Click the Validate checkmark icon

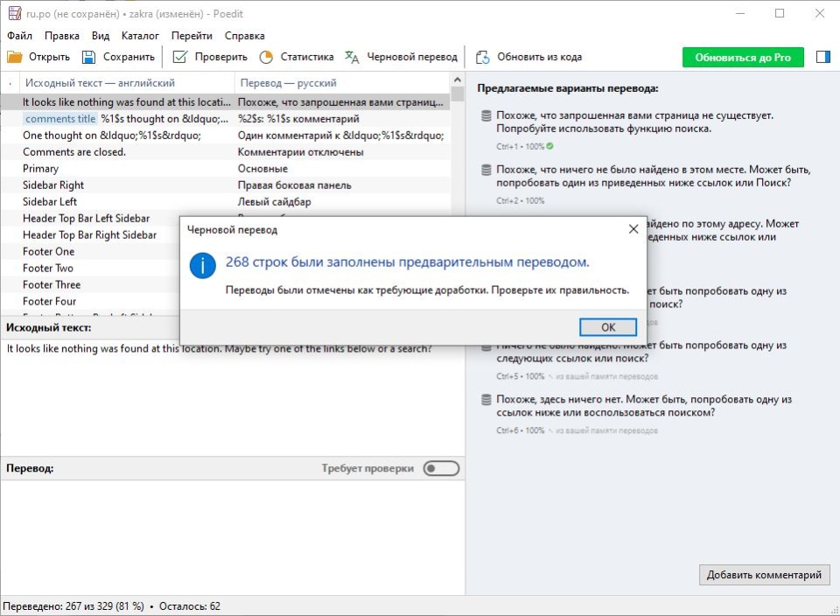click(x=179, y=57)
